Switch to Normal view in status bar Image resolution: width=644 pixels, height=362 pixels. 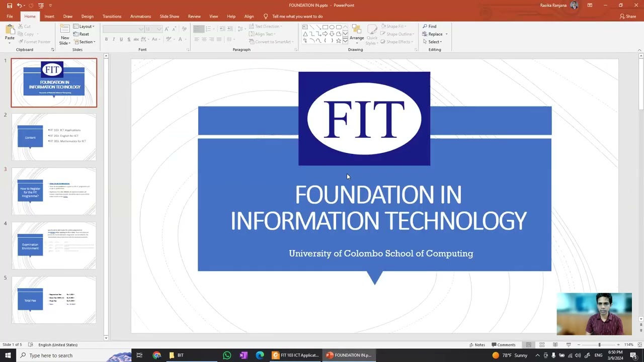coord(529,345)
